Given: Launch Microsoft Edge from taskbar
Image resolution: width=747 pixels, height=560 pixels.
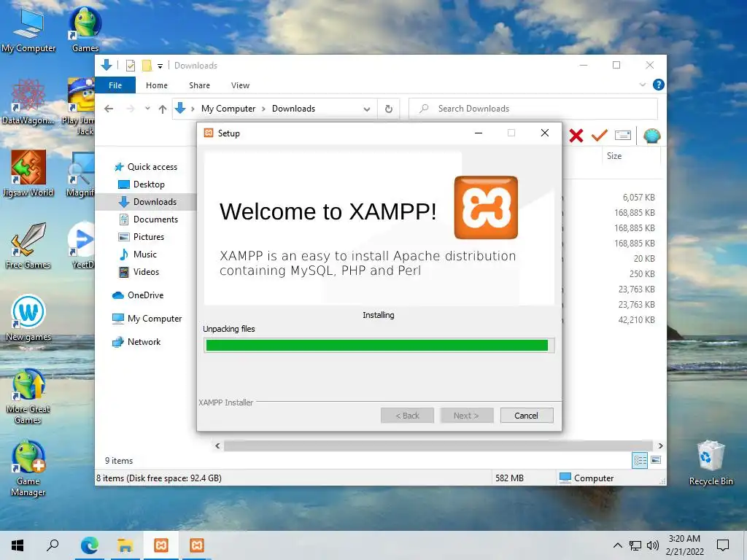Looking at the screenshot, I should (x=89, y=545).
